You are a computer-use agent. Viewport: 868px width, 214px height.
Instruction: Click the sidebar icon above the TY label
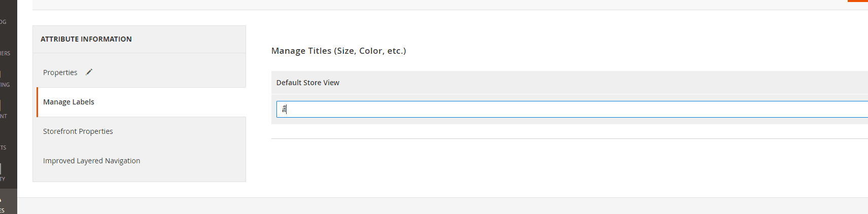point(1,168)
